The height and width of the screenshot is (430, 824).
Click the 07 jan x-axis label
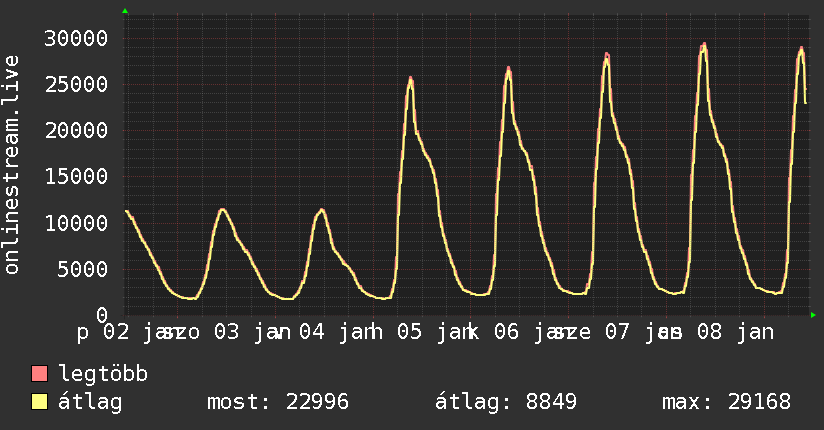(x=643, y=332)
